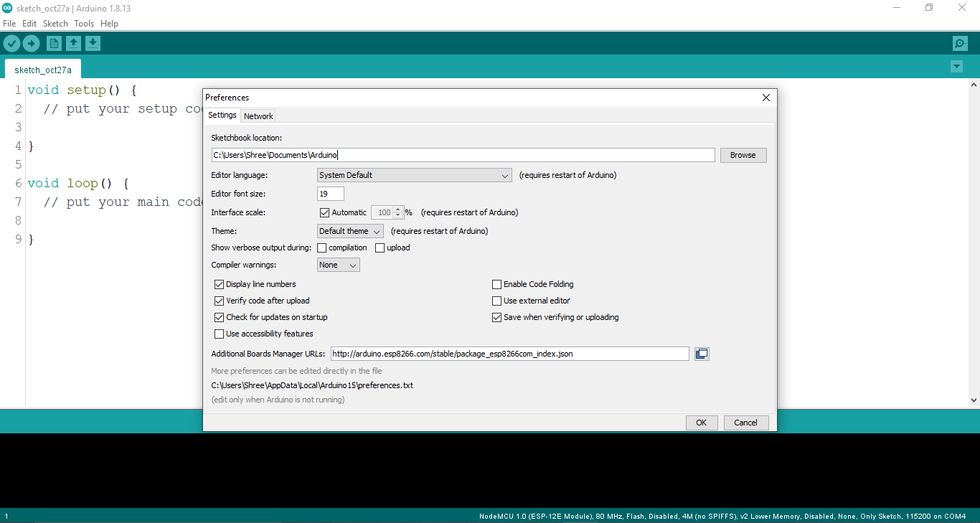Click the Verify sketch checkmark icon
Image resolution: width=980 pixels, height=523 pixels.
11,44
